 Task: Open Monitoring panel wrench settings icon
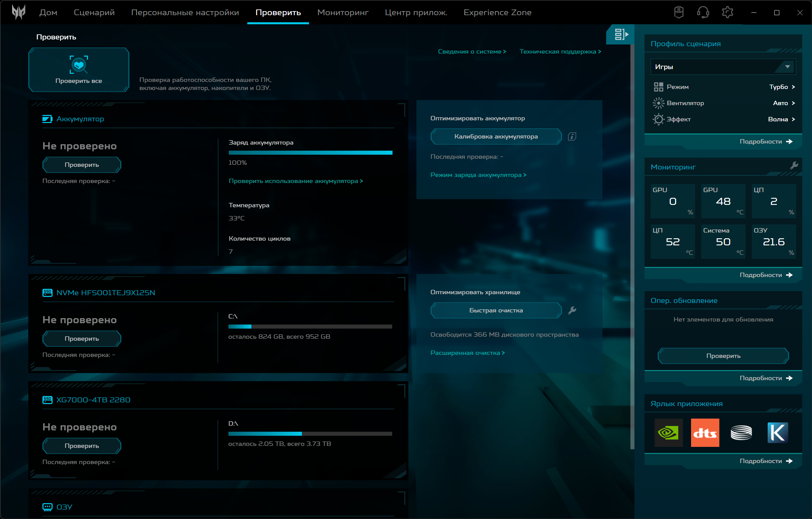(x=793, y=165)
